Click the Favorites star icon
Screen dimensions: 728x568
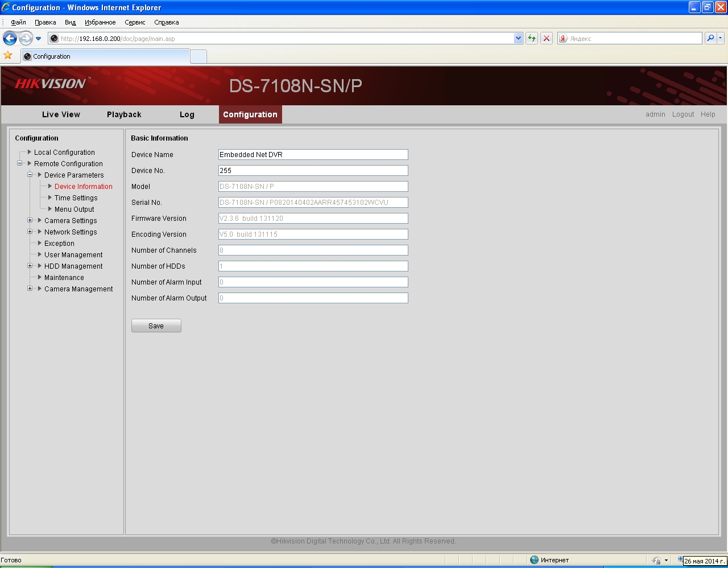click(x=8, y=55)
